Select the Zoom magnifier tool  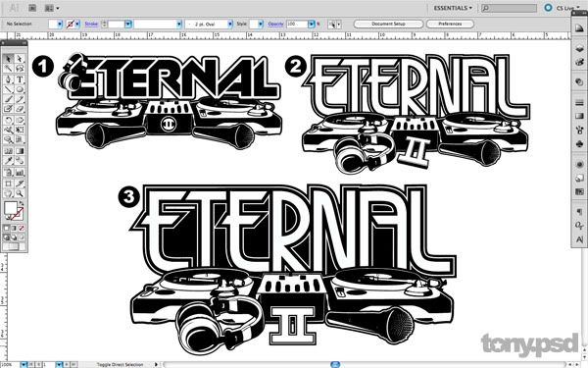pos(20,193)
